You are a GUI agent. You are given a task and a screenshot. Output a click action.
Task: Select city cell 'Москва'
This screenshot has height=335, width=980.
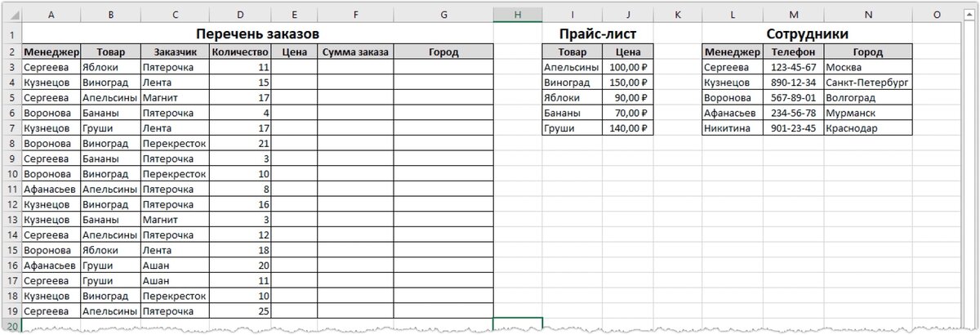pos(868,67)
